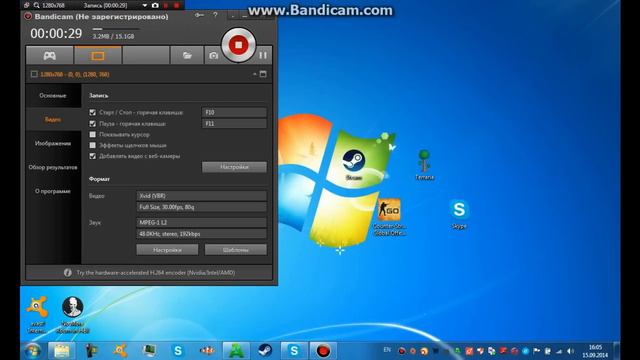The height and width of the screenshot is (360, 640).
Task: Take snapshot via mini bar camera icon
Action: [x=155, y=5]
